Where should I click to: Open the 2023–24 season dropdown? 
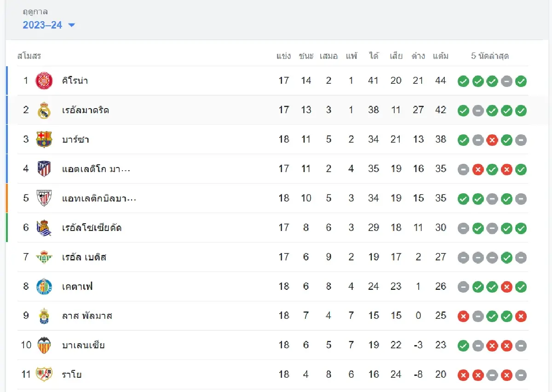click(x=49, y=25)
